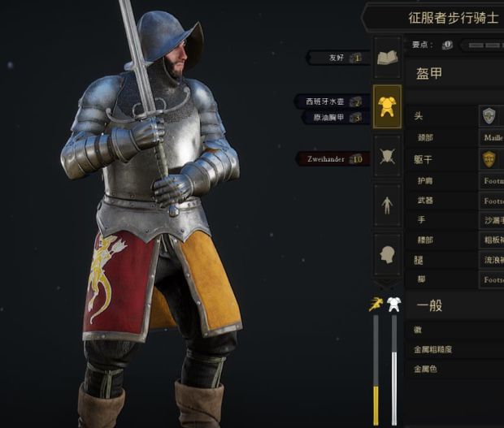Open the 流浪裤 legs selection field
The image size is (504, 428).
pos(492,260)
